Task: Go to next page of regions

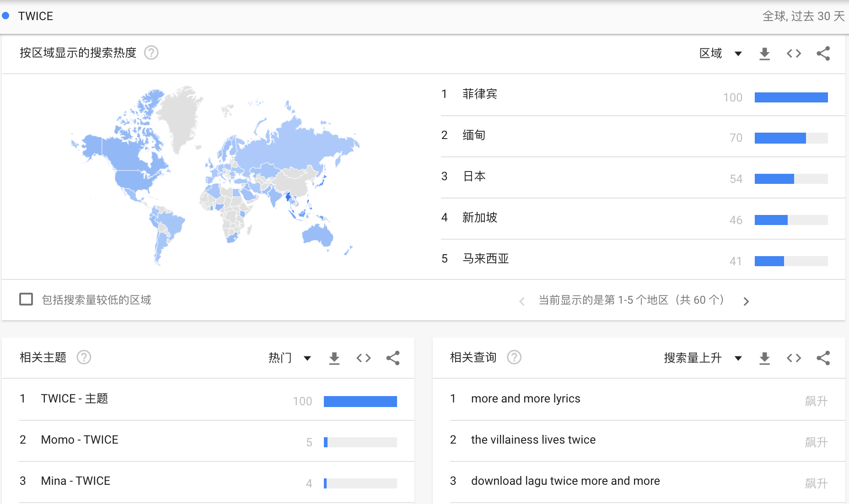Action: [746, 301]
